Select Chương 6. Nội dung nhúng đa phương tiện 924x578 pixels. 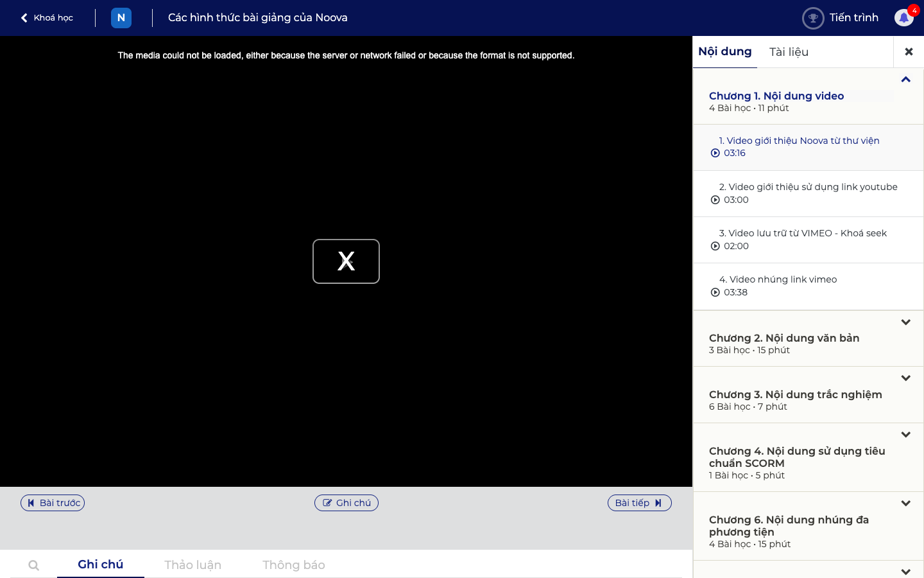coord(789,525)
